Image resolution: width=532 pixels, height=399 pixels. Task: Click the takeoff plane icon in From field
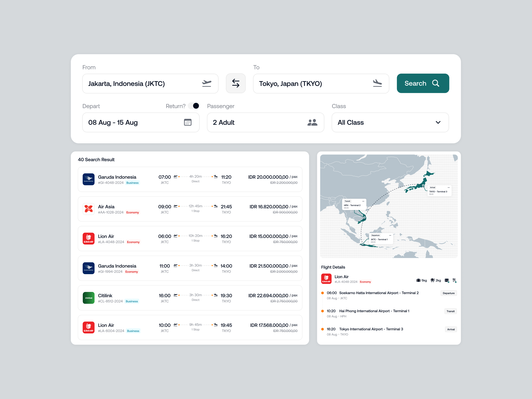pos(207,83)
